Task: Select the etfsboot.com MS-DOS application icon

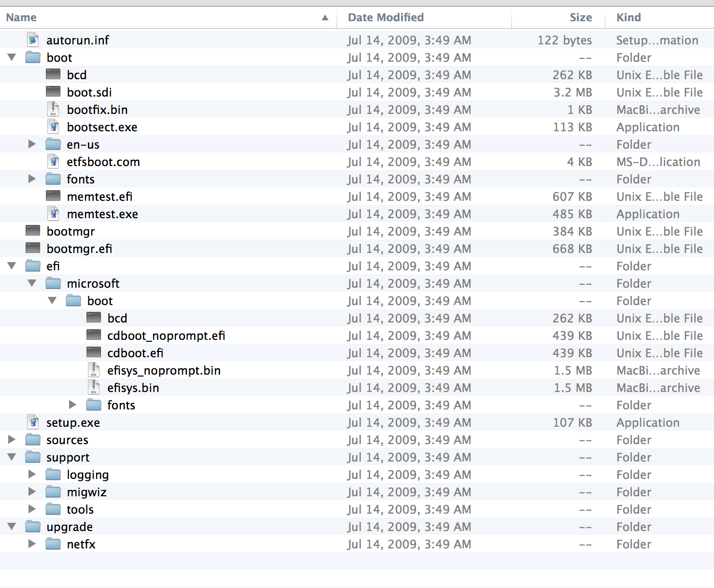Action: point(53,162)
